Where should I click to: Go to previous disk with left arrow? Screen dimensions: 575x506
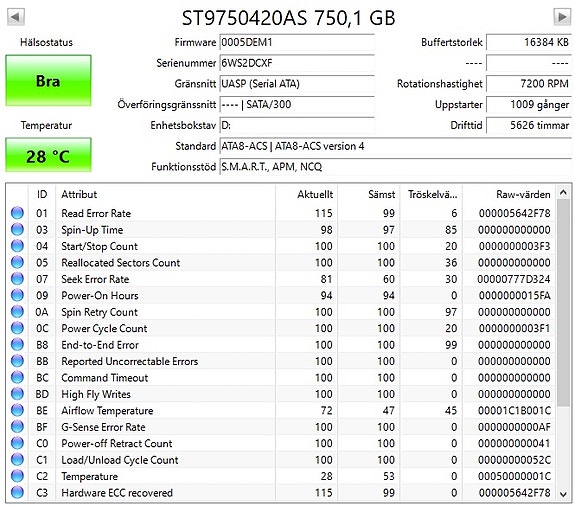click(16, 17)
